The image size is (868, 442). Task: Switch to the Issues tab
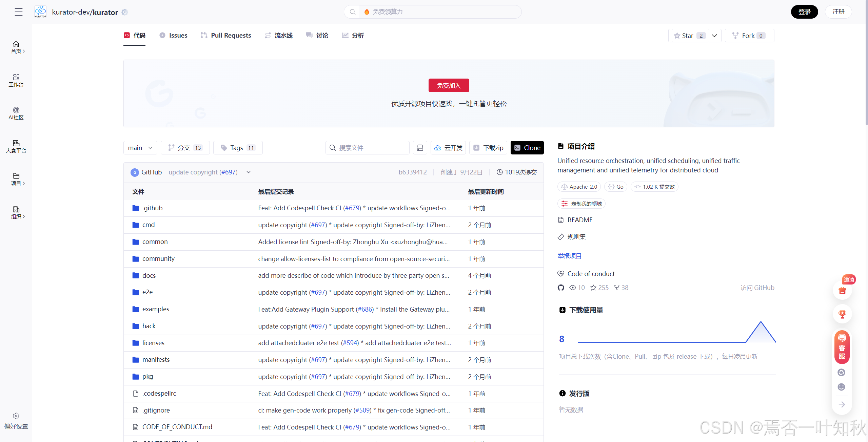[173, 36]
